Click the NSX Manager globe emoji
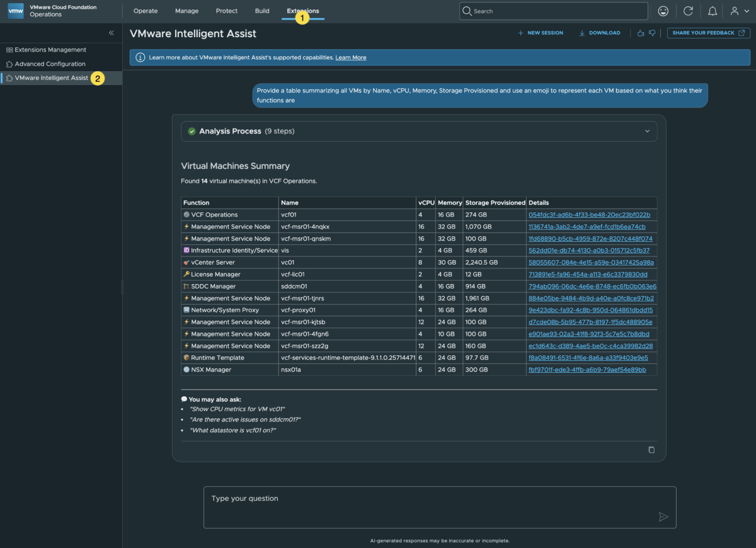This screenshot has width=756, height=548. click(x=186, y=370)
